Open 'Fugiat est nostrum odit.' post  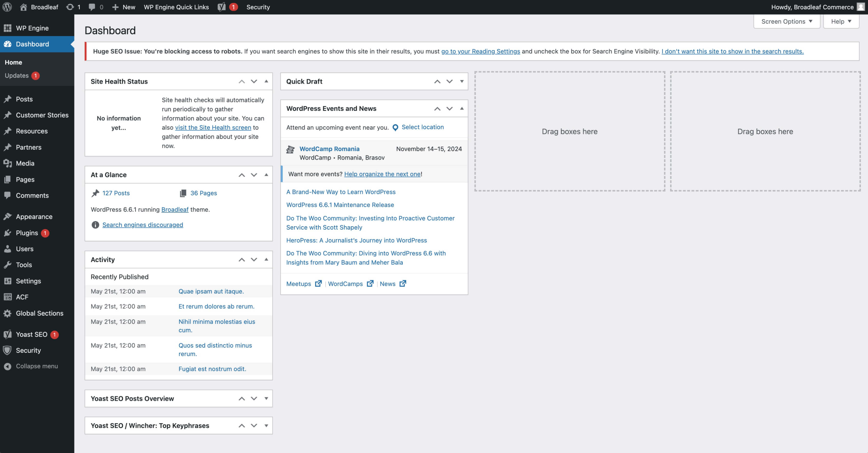click(212, 369)
